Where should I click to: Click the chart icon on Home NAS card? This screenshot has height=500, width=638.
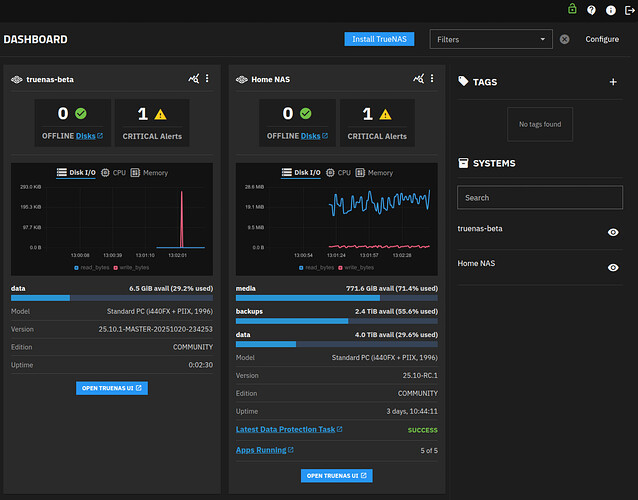pos(418,78)
